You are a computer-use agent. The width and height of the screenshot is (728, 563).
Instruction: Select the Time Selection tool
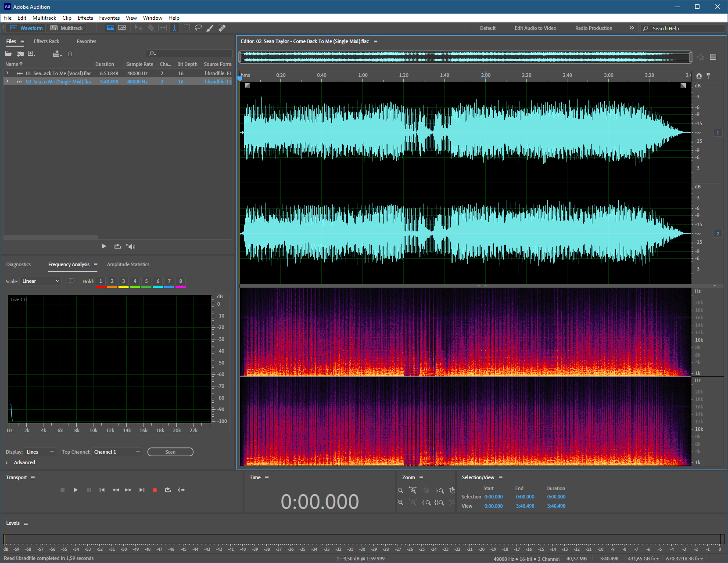174,28
